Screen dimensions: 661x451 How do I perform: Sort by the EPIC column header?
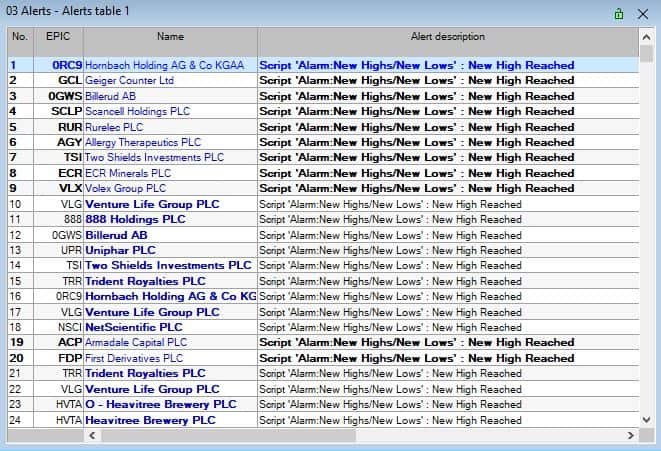tap(59, 37)
